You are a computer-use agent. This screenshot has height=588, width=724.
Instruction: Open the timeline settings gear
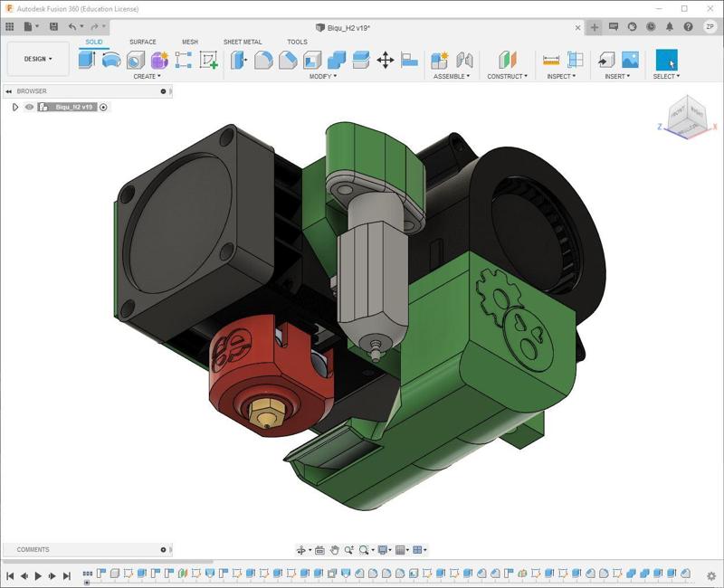pos(712,575)
